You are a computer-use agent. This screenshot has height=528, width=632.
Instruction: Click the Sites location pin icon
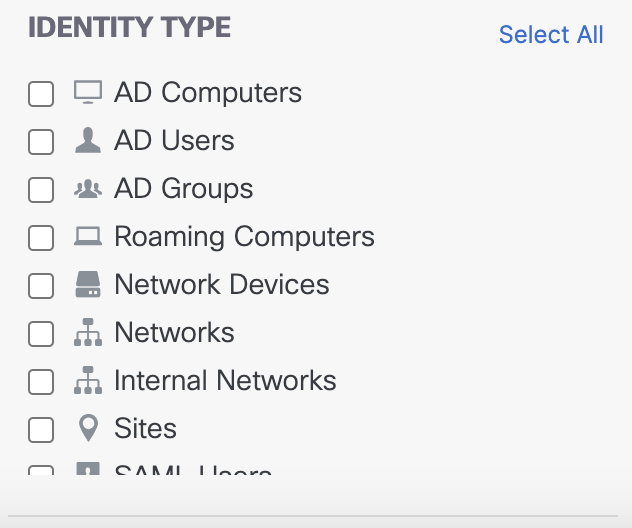[88, 428]
